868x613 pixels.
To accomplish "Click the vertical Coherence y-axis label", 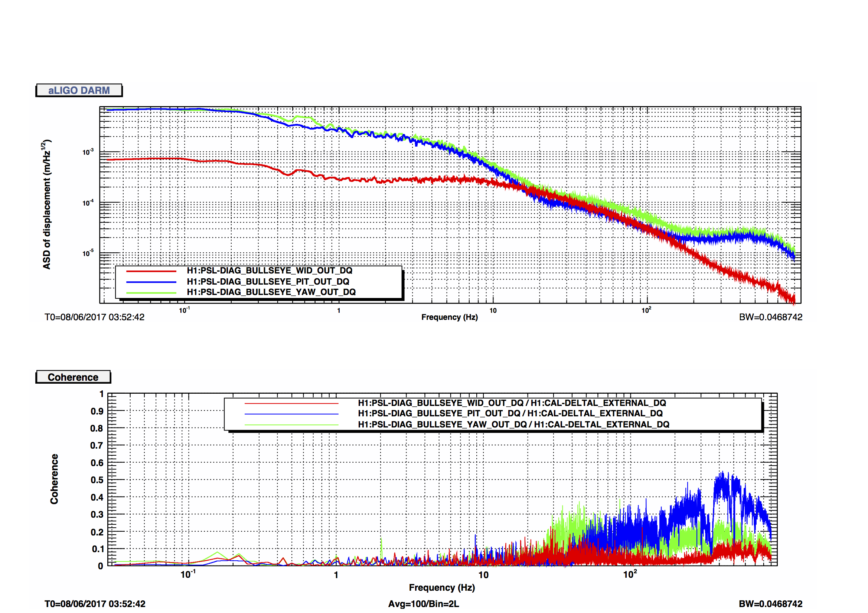I will tap(55, 479).
